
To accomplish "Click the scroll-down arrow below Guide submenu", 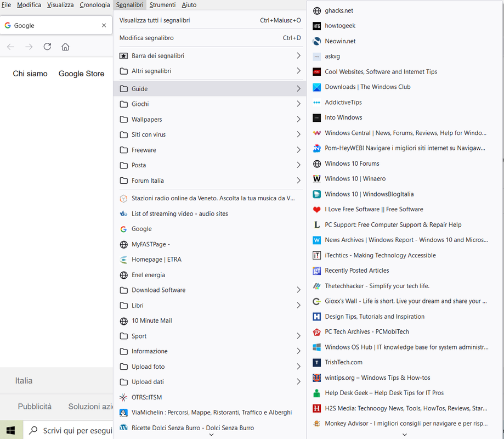I will pyautogui.click(x=405, y=435).
